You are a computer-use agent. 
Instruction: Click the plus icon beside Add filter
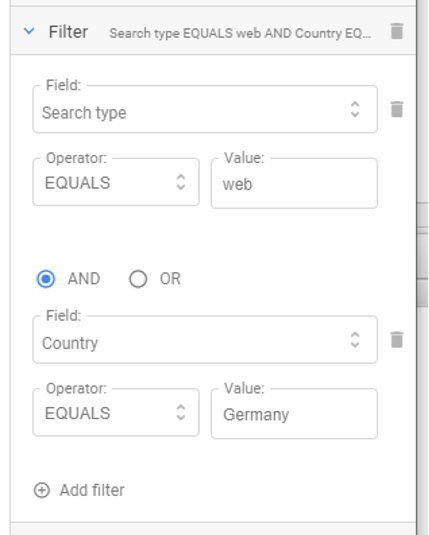42,490
